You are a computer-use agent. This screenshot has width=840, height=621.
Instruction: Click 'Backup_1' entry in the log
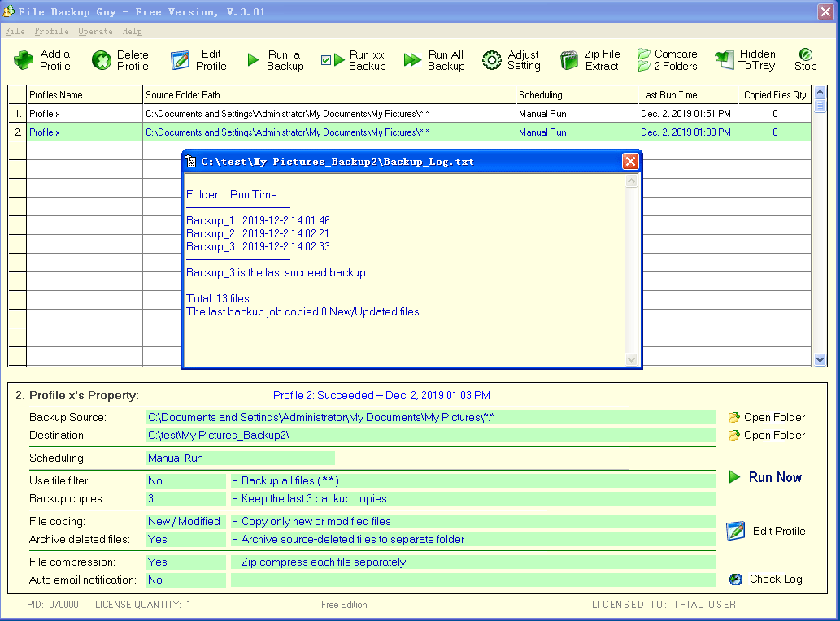210,220
